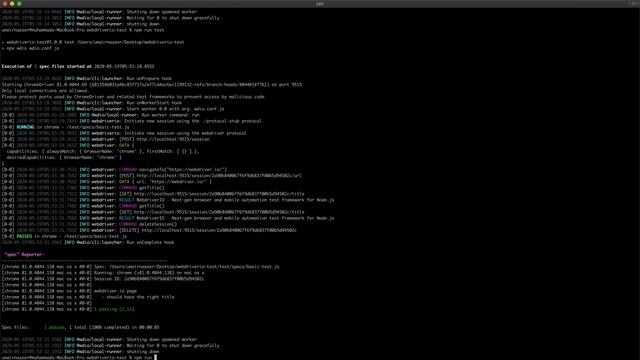The width and height of the screenshot is (640, 360).
Task: Click the 'desiredCapabilities' line
Action: (64, 158)
